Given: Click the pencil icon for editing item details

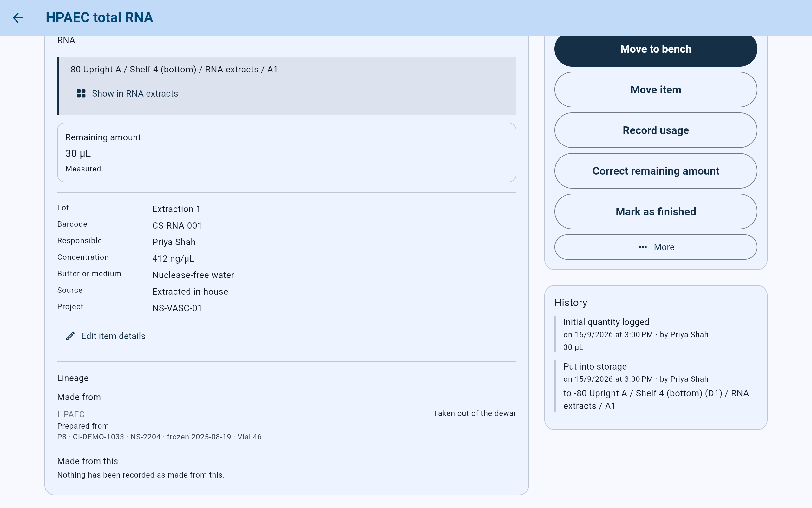Looking at the screenshot, I should click(70, 336).
